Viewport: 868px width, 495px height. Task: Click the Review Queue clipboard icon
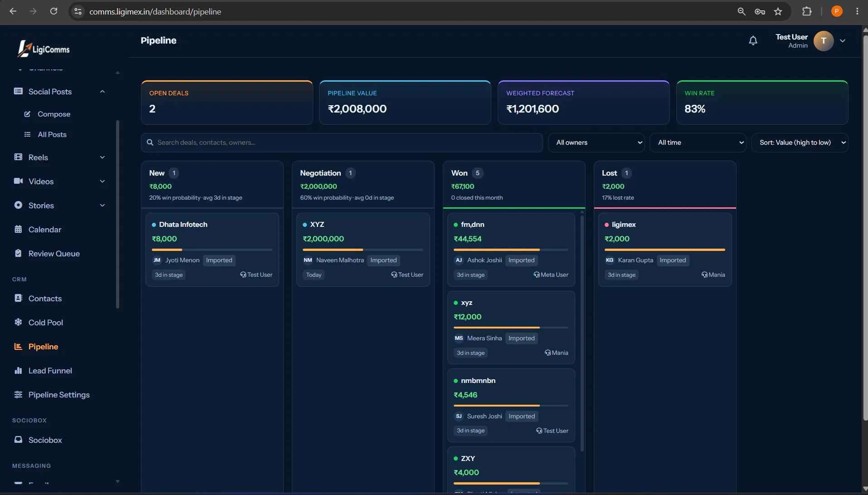point(18,253)
